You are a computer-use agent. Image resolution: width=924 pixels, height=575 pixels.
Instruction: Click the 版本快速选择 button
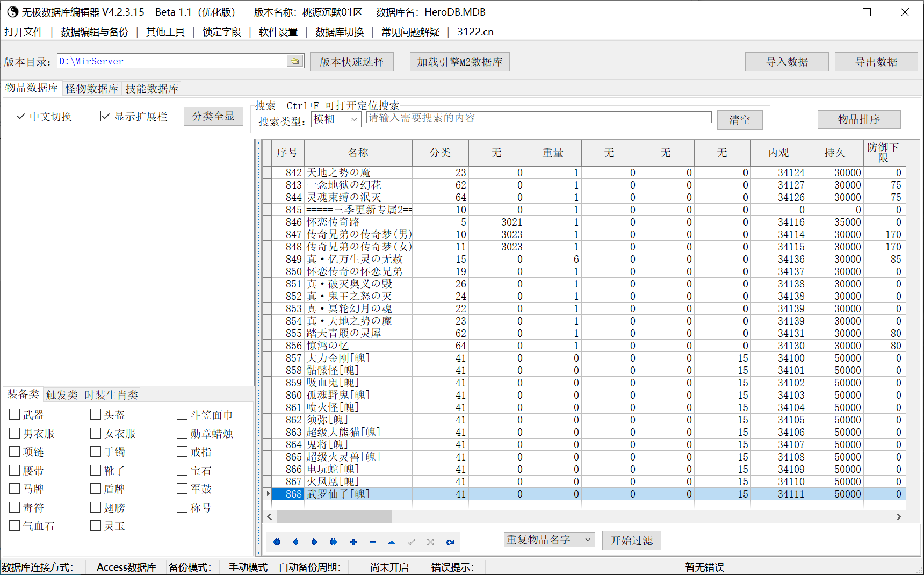[352, 62]
